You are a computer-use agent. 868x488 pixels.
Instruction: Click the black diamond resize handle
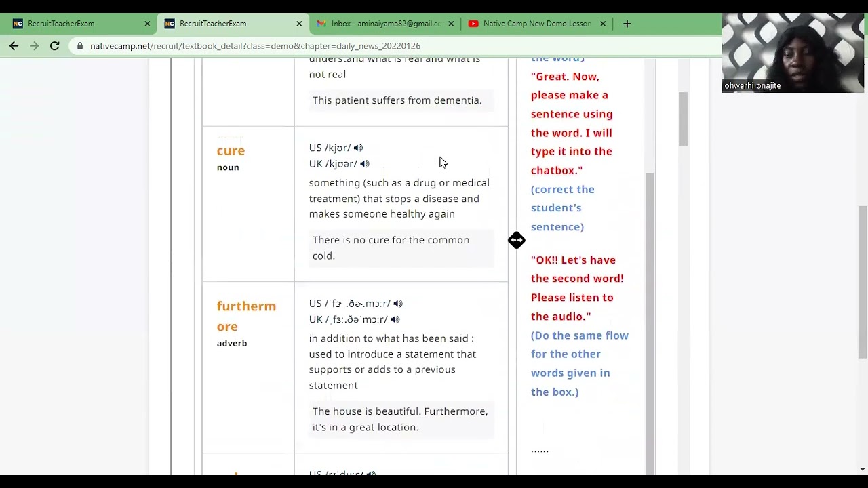(x=517, y=240)
